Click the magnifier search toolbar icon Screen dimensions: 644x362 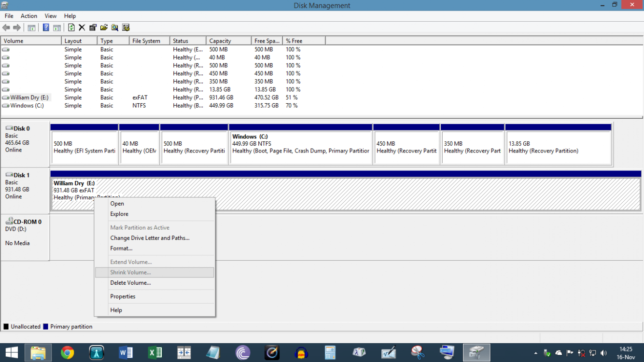tap(114, 28)
